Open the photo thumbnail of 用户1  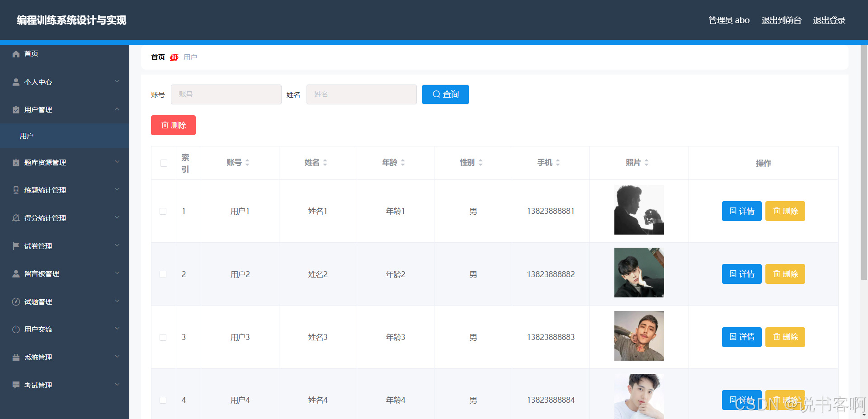click(x=639, y=210)
